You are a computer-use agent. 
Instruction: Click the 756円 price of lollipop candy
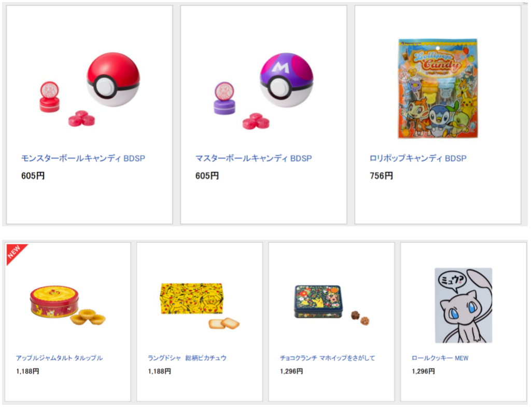[381, 176]
